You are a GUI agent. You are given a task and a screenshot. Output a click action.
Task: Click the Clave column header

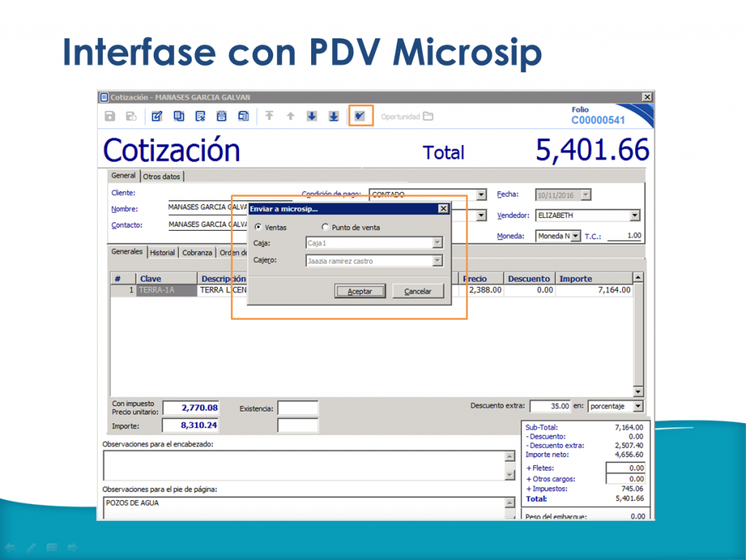click(x=167, y=279)
